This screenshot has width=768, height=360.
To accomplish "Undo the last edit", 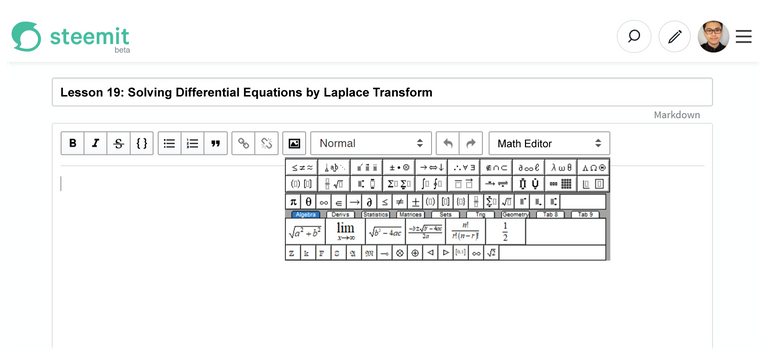I will [448, 144].
